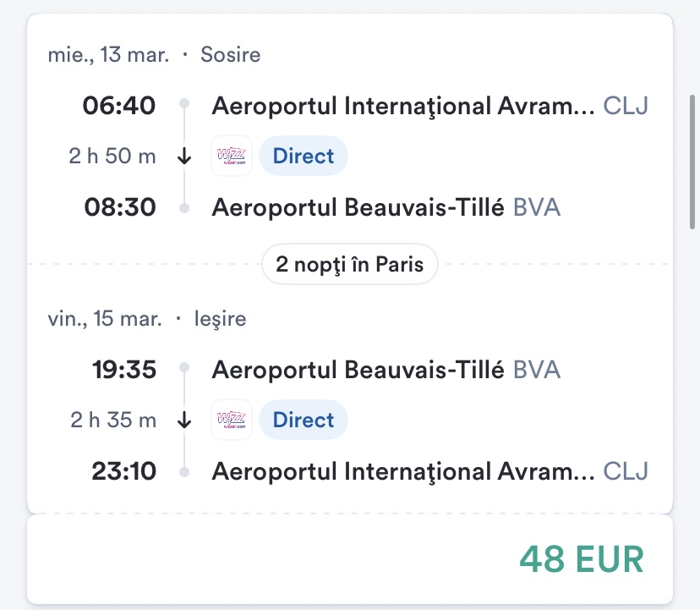Click the 19:35 return departure time
Screen dimensions: 700x610
tap(125, 370)
